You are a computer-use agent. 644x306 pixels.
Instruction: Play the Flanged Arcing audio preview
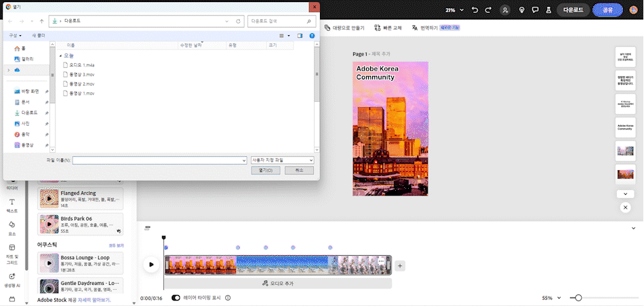[49, 199]
